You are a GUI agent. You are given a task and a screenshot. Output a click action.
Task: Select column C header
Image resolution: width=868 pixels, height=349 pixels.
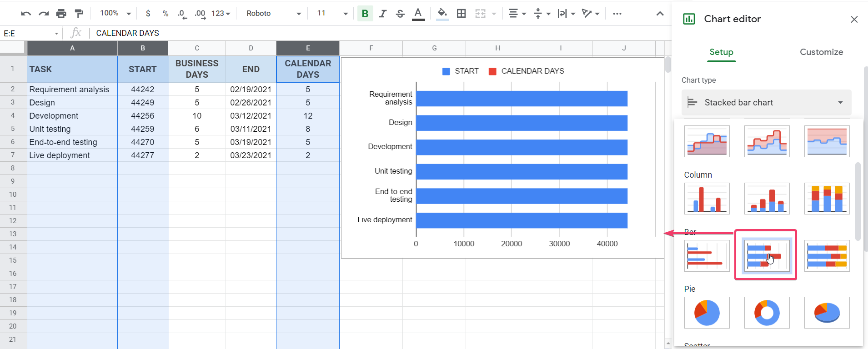click(x=197, y=48)
